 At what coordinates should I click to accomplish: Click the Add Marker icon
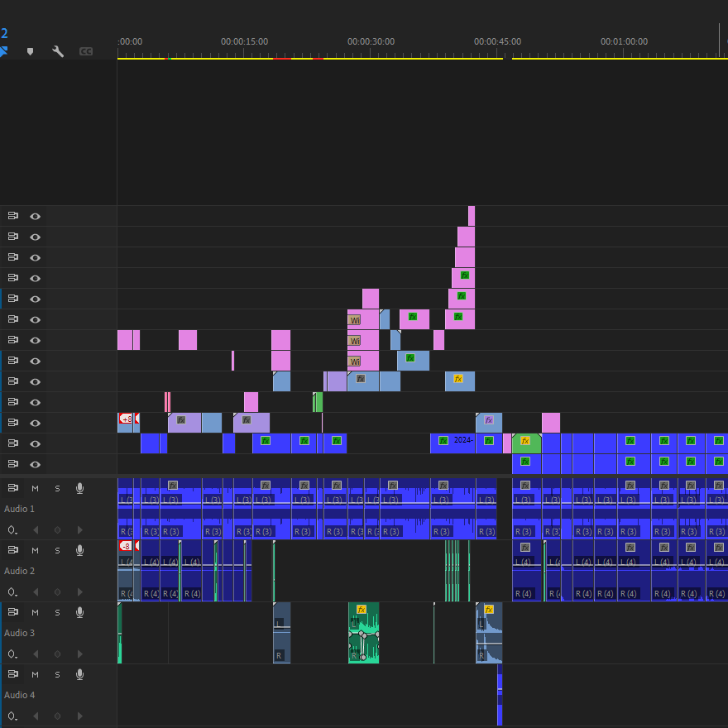pos(30,51)
